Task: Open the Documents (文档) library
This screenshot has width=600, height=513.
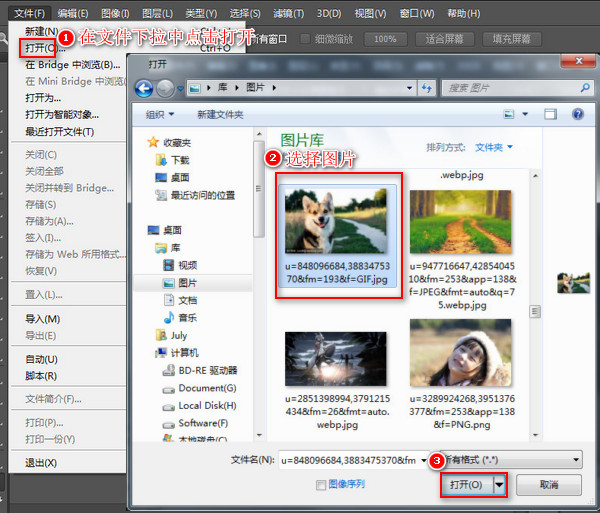Action: (x=181, y=300)
